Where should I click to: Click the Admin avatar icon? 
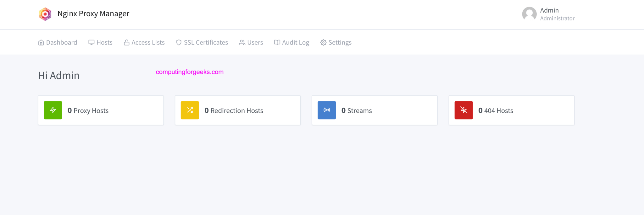tap(529, 14)
